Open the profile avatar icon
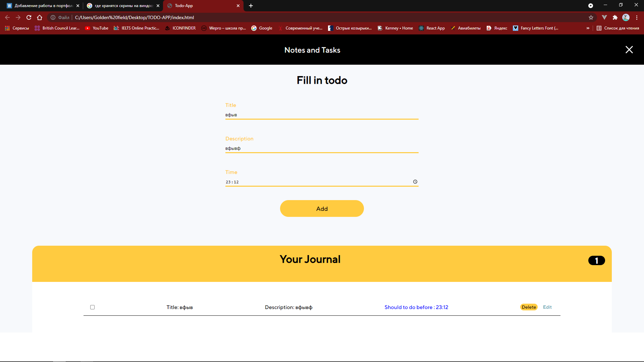The image size is (644, 362). [x=626, y=17]
